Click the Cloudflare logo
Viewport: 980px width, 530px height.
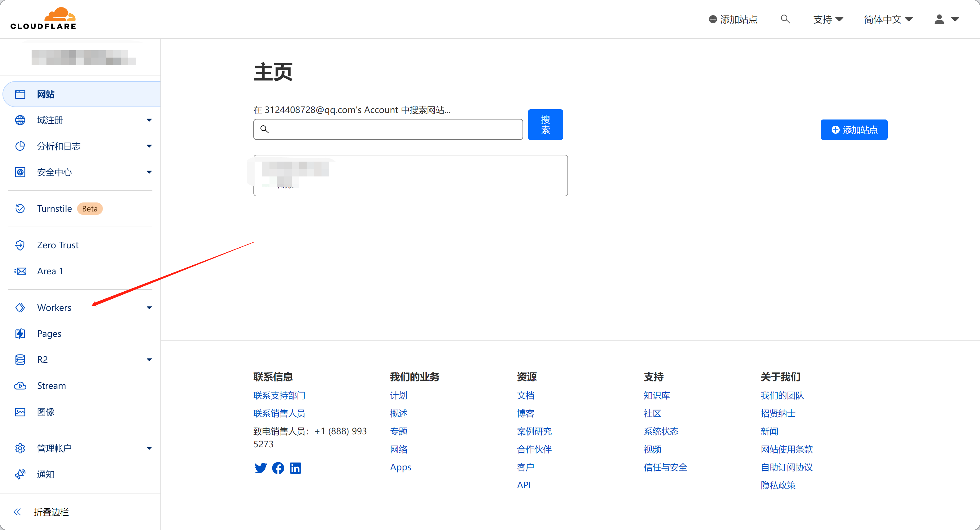click(x=43, y=19)
